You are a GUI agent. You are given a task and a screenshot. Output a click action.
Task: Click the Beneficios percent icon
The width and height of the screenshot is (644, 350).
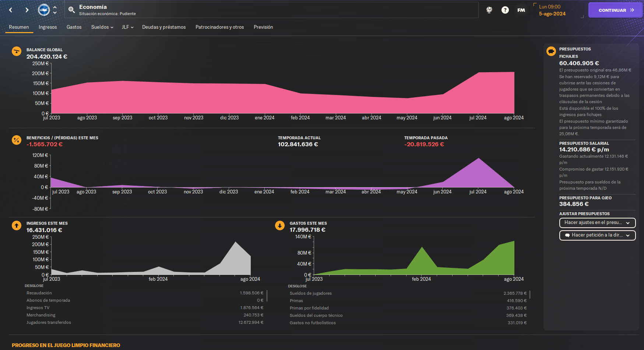tap(17, 140)
